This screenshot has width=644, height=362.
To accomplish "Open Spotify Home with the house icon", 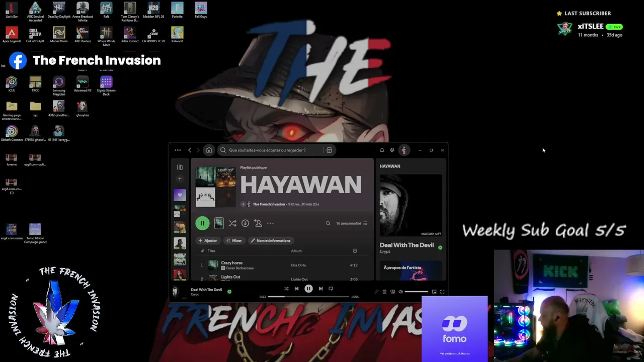I will (x=209, y=150).
